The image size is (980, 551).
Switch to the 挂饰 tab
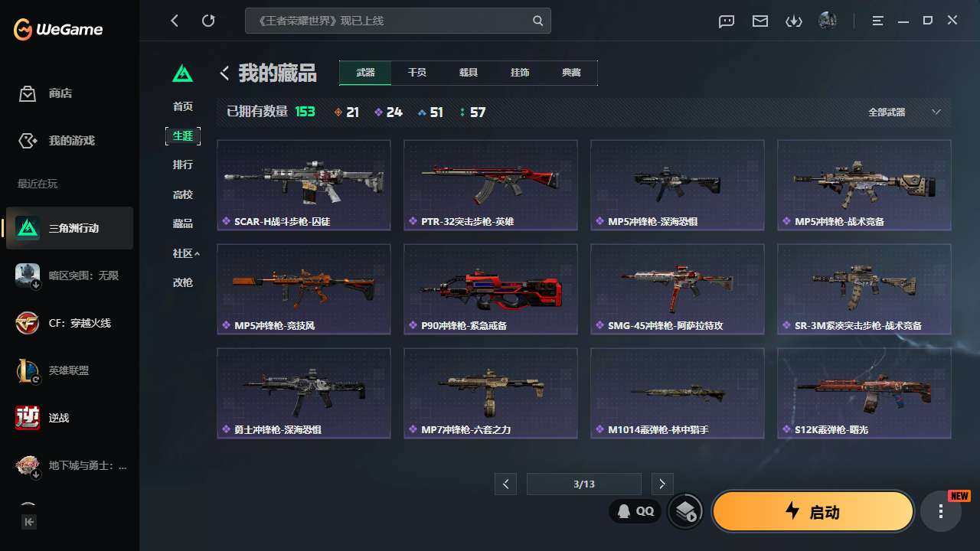[520, 73]
